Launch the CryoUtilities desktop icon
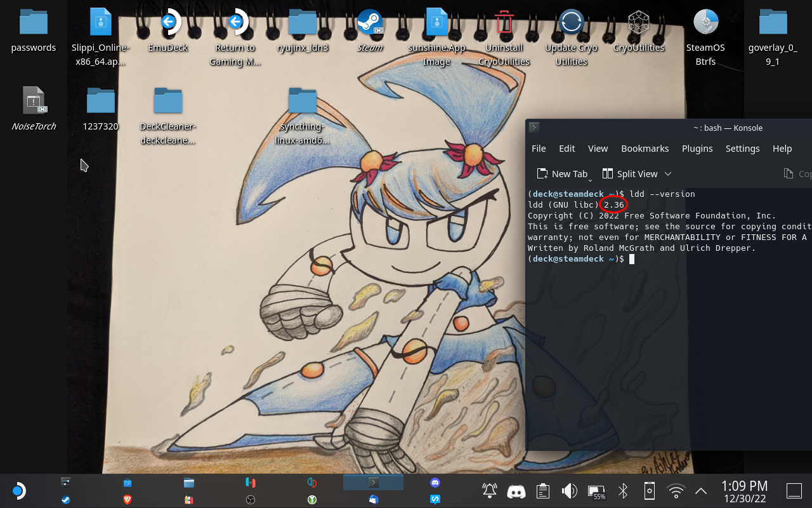 click(x=638, y=31)
